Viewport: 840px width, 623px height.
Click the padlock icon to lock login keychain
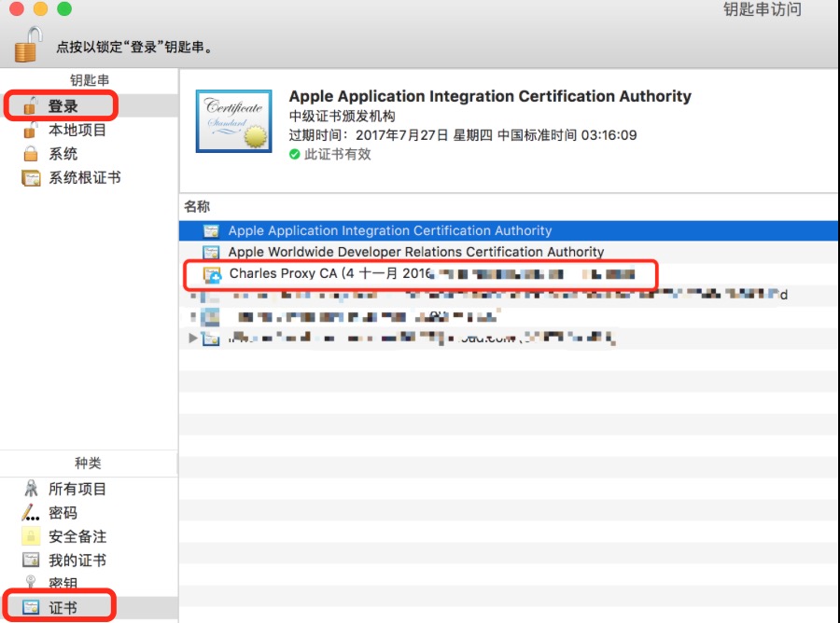[28, 45]
